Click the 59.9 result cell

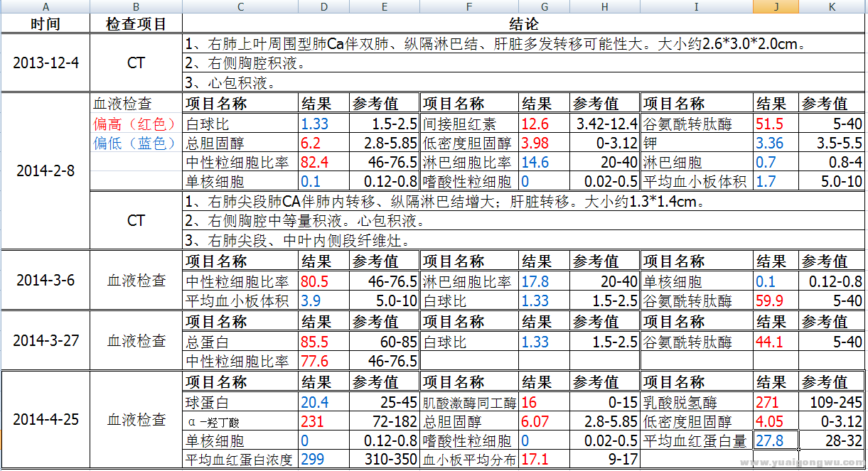tap(776, 300)
